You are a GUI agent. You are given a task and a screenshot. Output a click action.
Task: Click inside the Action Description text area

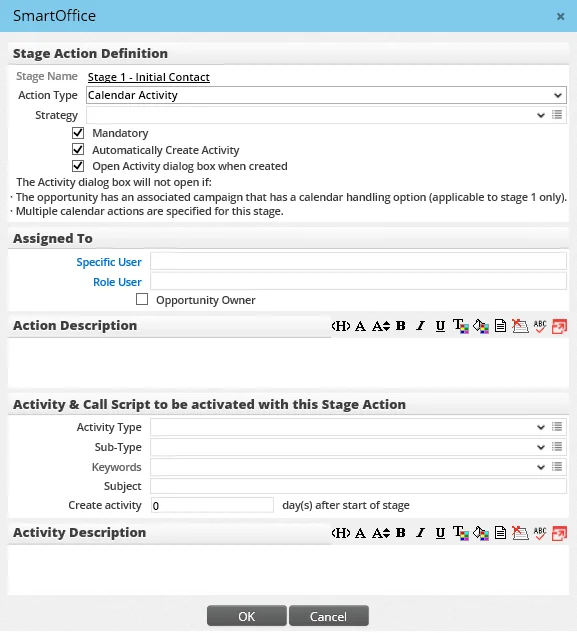click(288, 362)
